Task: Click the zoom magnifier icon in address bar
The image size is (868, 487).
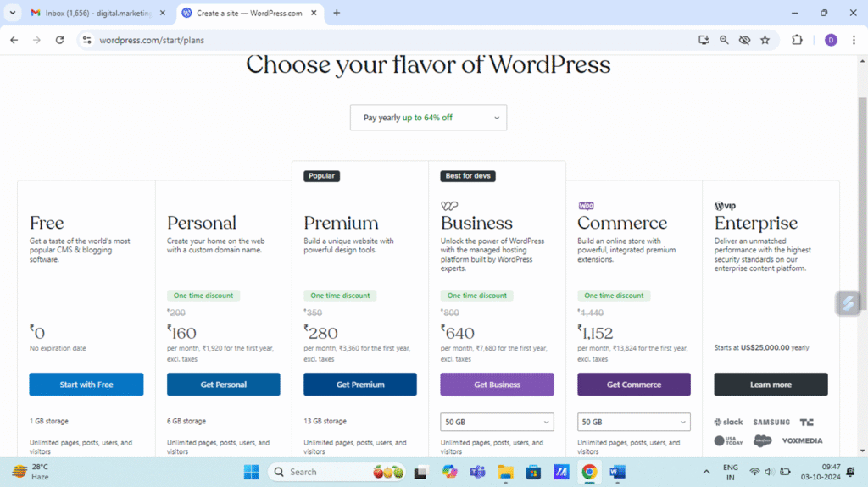Action: pyautogui.click(x=724, y=40)
